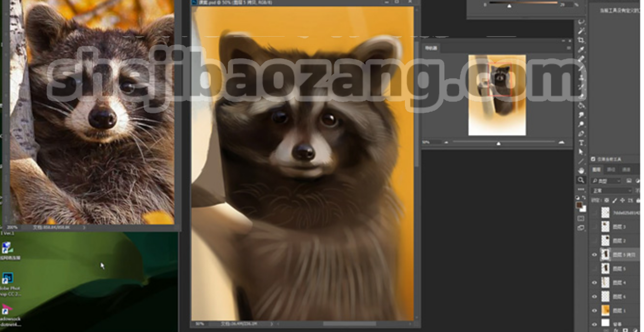The height and width of the screenshot is (332, 644).
Task: Click top panel gradient slider handle
Action: click(509, 5)
